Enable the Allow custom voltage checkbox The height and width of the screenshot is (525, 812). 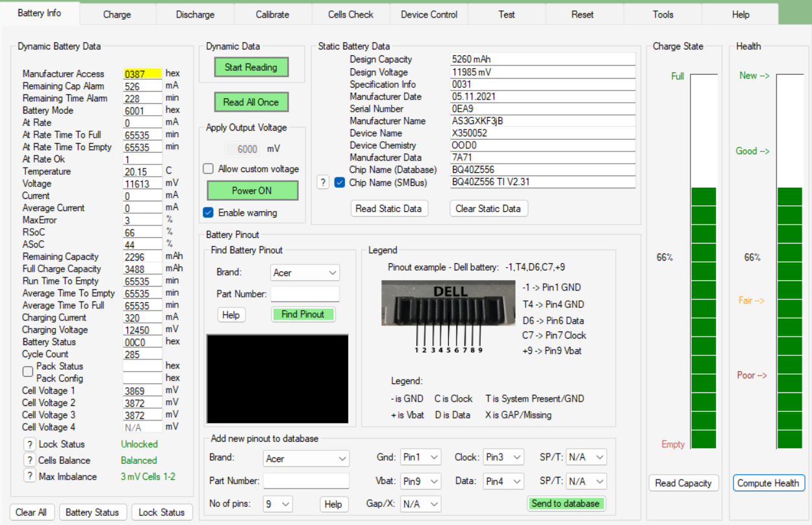click(x=209, y=169)
